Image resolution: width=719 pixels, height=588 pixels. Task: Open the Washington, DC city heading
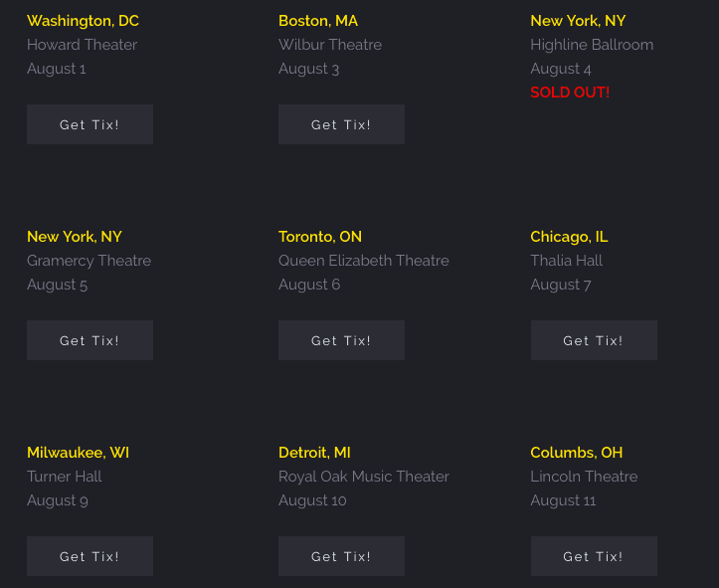pos(83,21)
